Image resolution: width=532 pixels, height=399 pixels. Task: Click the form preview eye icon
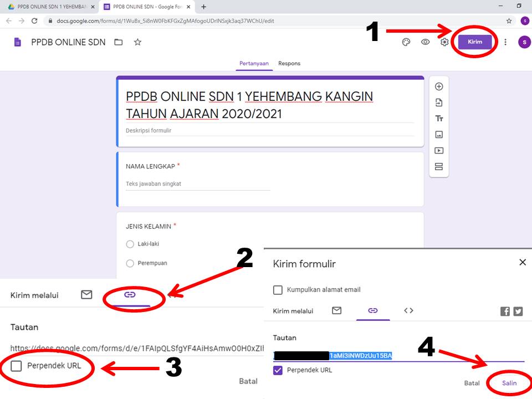coord(425,42)
